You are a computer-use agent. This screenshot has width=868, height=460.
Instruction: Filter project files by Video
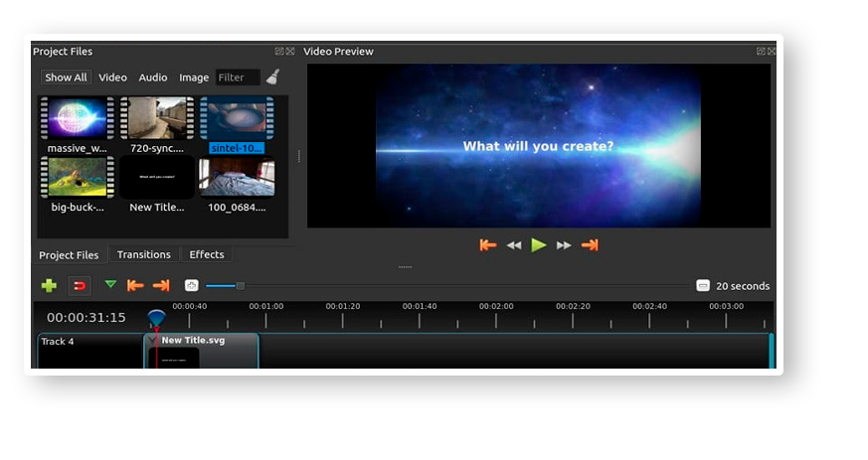[x=112, y=77]
